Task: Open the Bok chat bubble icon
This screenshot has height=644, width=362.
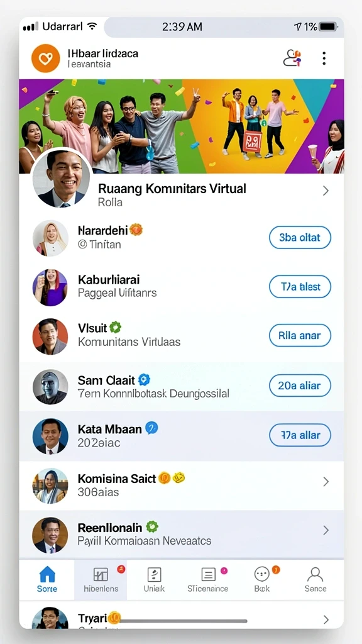Action: click(262, 574)
